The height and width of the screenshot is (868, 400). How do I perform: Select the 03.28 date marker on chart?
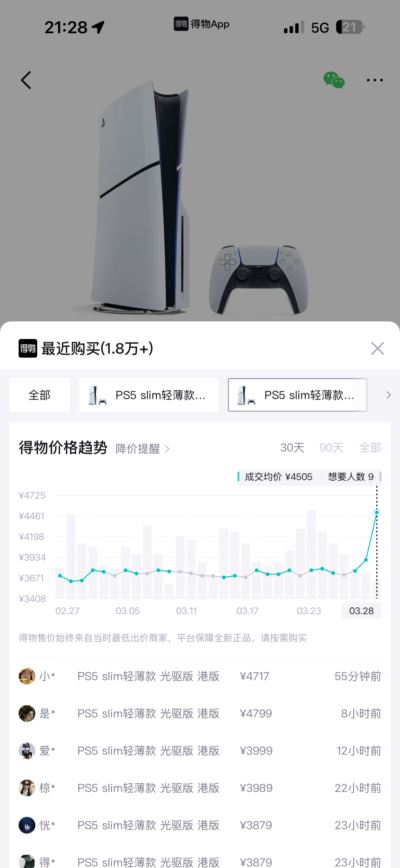pos(361,611)
